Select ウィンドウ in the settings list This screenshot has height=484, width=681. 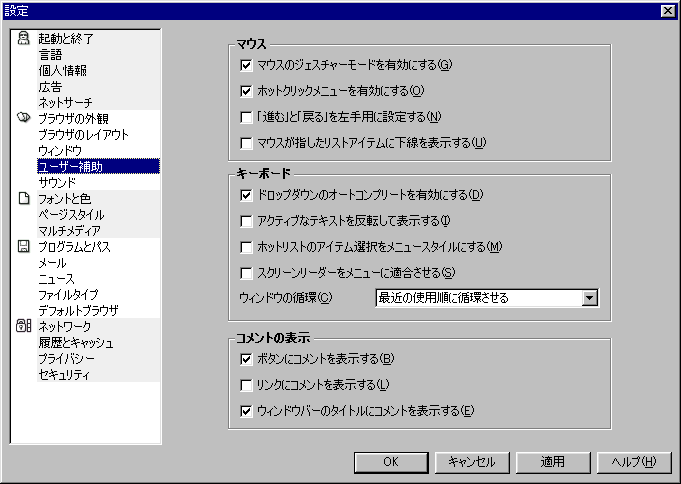pos(98,150)
